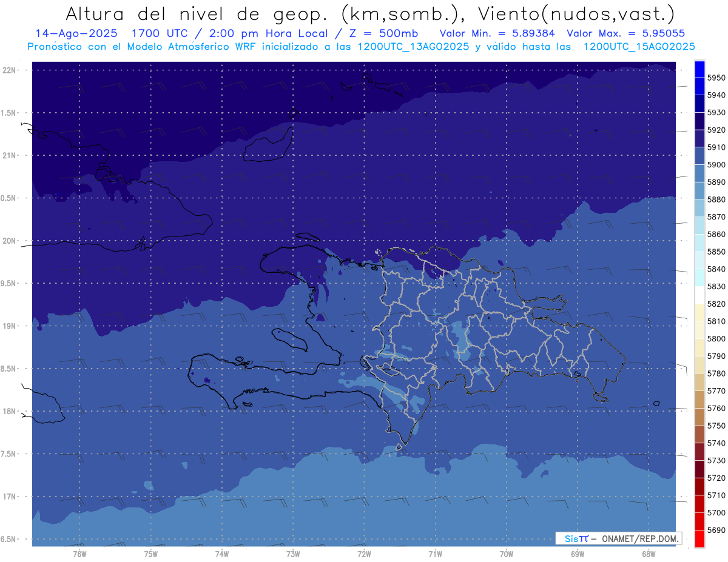
Task: Click the 'Valor Min. = 5.89384' text
Action: pos(497,33)
